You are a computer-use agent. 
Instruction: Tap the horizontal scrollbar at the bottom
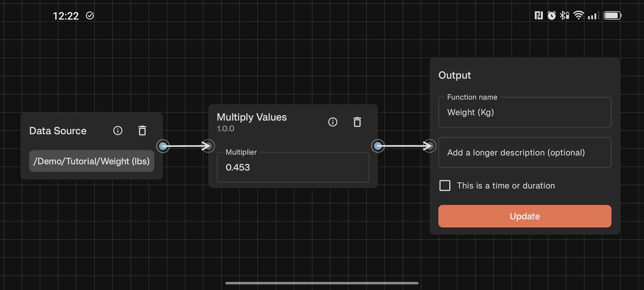point(322,283)
